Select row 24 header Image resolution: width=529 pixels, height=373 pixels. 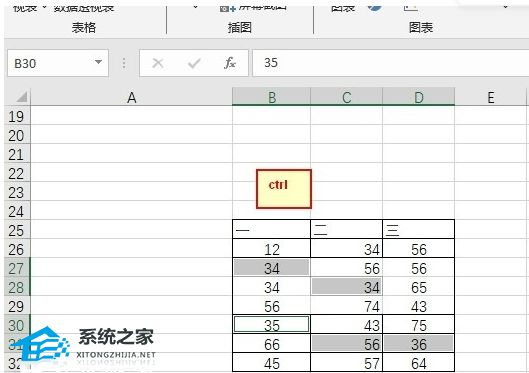[x=17, y=211]
